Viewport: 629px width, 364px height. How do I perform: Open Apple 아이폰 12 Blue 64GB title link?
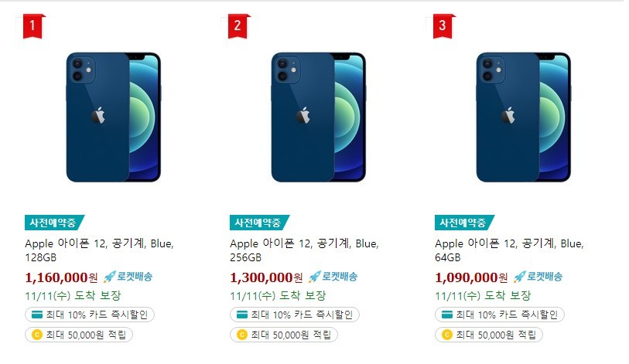[x=509, y=250]
